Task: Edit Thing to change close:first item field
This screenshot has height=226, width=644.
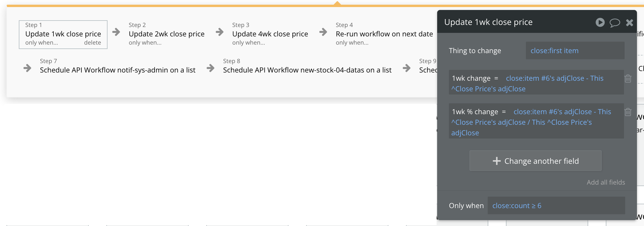Action: point(575,50)
